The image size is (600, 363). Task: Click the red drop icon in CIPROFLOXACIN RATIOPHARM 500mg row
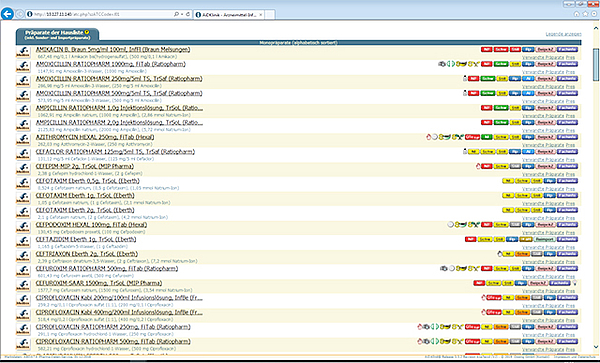[x=420, y=341]
